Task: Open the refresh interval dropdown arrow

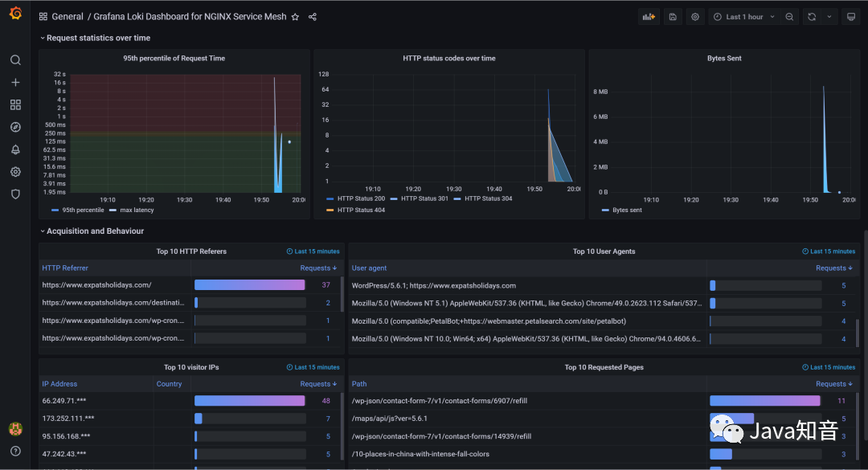Action: tap(829, 17)
